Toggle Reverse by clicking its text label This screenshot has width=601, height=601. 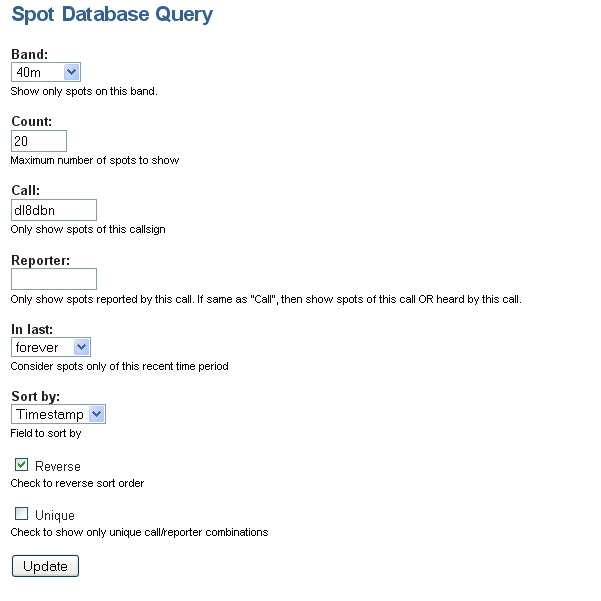(x=58, y=466)
